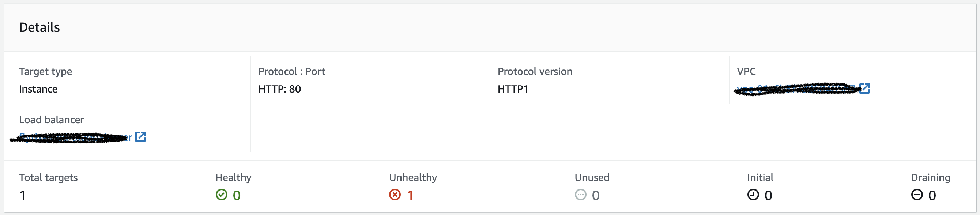
Task: Click the Healthy target count 0
Action: click(237, 196)
